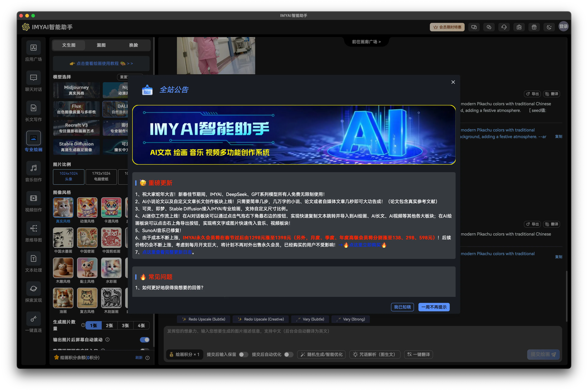This screenshot has height=391, width=588.
Task: Select Midjourney 真实风格 model card
Action: tap(76, 90)
